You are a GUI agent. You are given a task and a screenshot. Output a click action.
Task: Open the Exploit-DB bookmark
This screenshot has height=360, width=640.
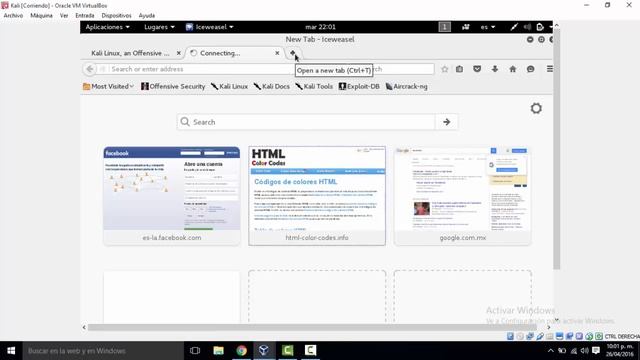pos(359,87)
